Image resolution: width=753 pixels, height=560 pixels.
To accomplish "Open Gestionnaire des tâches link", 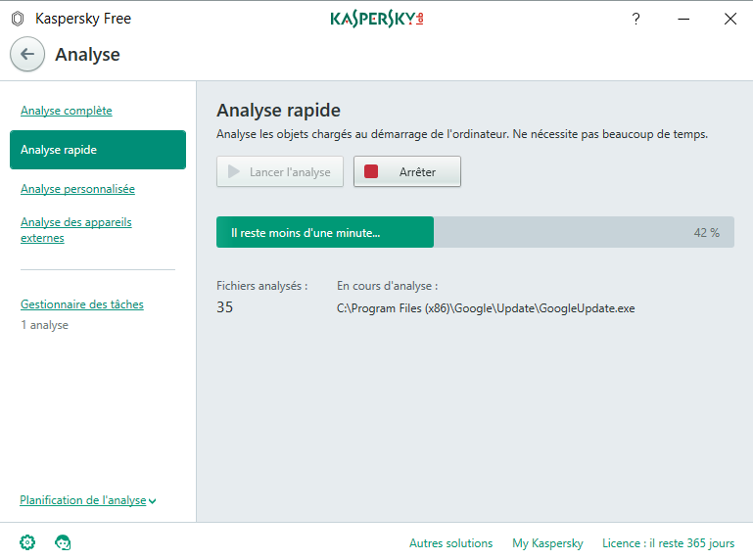I will click(82, 304).
